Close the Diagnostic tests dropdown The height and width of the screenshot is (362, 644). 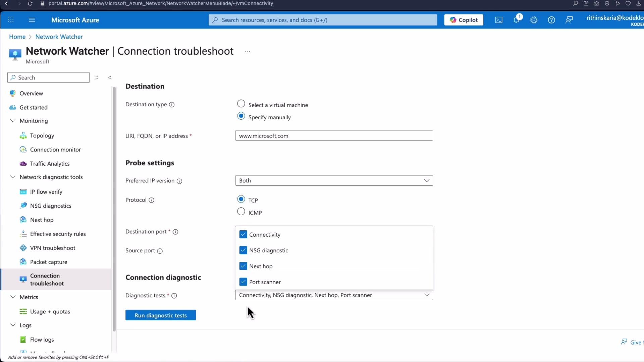(x=334, y=295)
